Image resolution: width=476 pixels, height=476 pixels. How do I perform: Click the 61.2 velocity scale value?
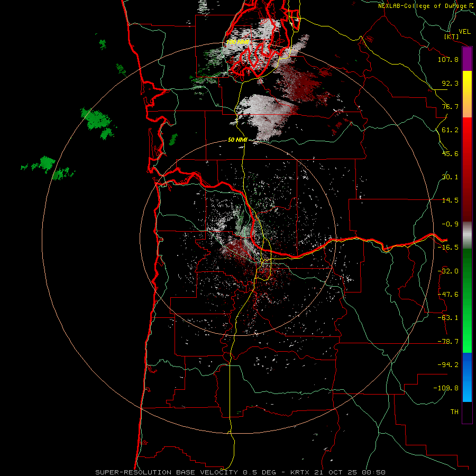coord(450,130)
